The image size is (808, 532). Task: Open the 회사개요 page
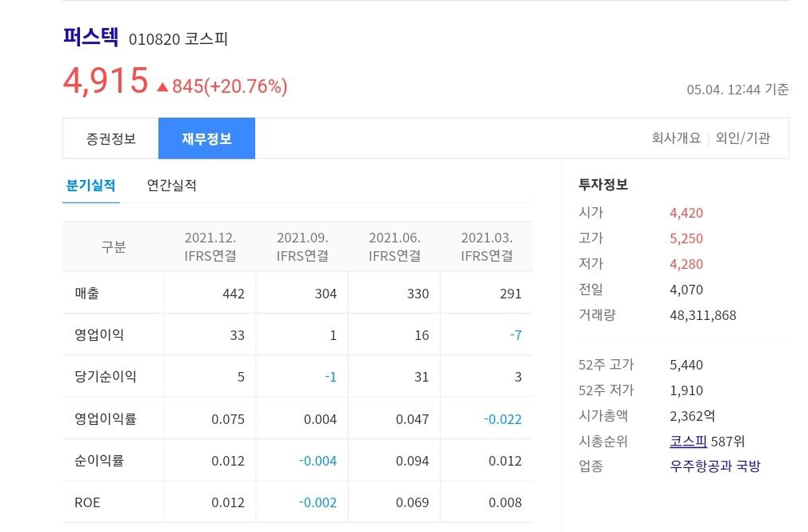click(678, 138)
